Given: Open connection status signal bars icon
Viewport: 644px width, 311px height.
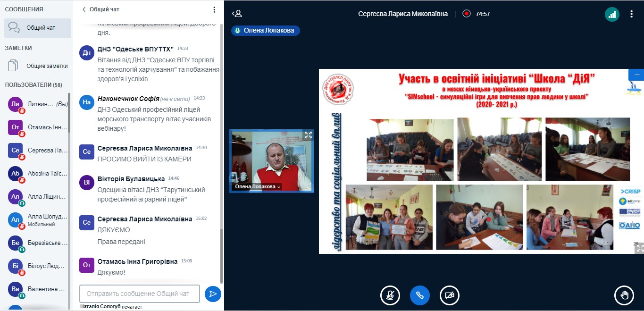Looking at the screenshot, I should [612, 14].
